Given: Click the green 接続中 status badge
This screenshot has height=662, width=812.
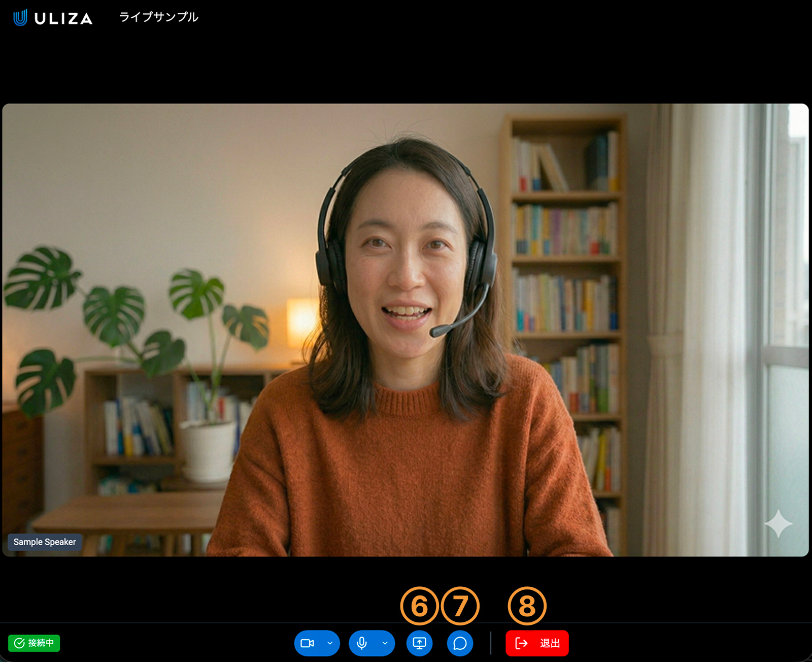Looking at the screenshot, I should point(34,643).
